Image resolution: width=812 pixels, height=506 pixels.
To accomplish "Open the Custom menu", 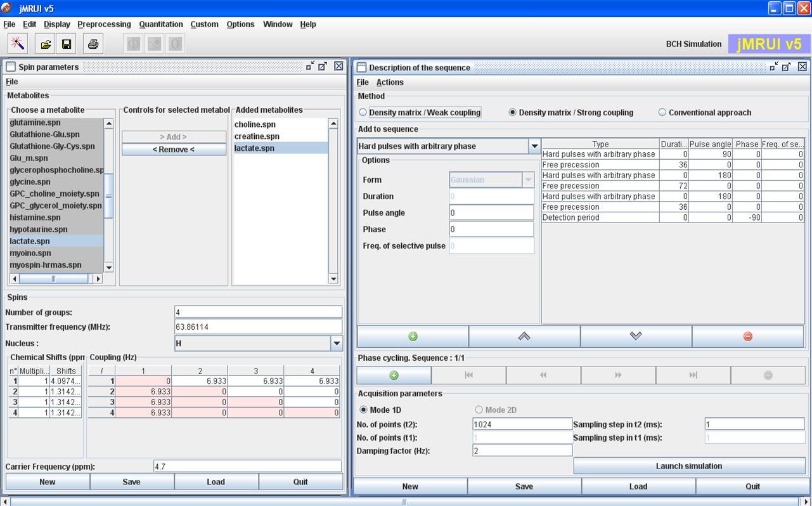I will point(204,24).
